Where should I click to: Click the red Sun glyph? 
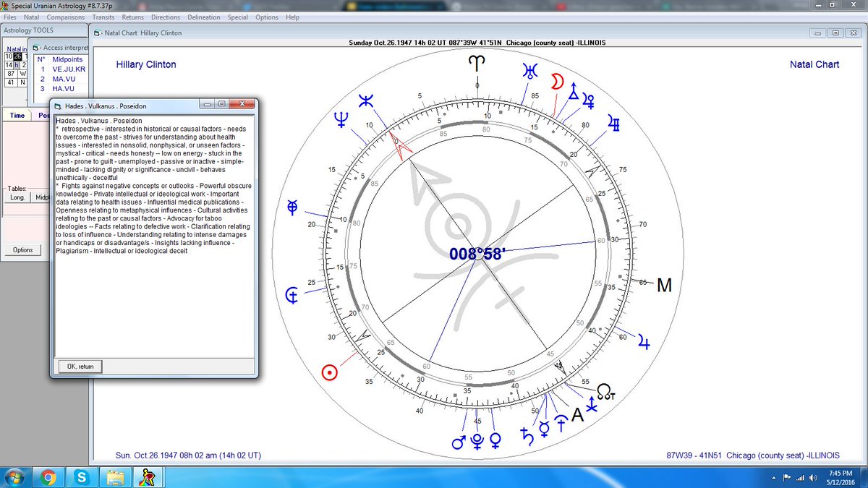330,372
